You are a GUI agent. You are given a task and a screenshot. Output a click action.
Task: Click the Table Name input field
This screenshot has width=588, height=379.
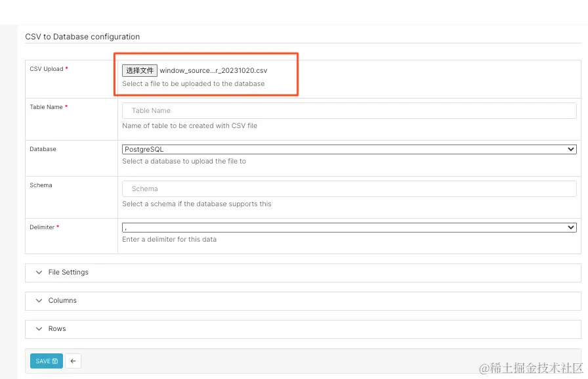pyautogui.click(x=349, y=111)
